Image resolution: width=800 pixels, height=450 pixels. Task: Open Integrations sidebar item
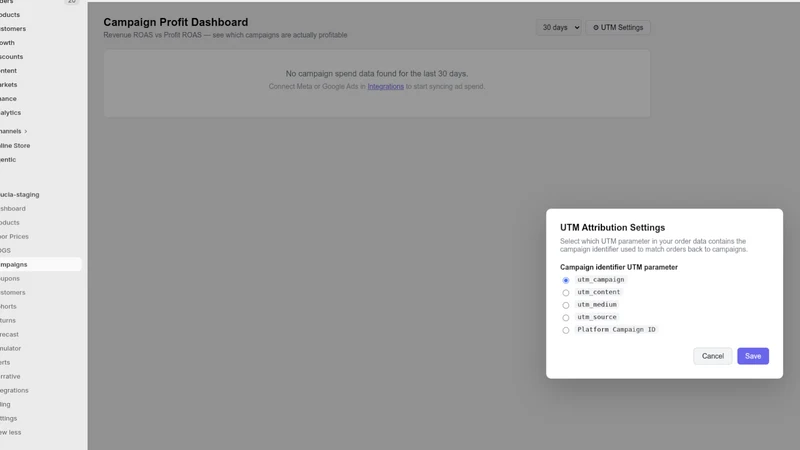point(14,390)
